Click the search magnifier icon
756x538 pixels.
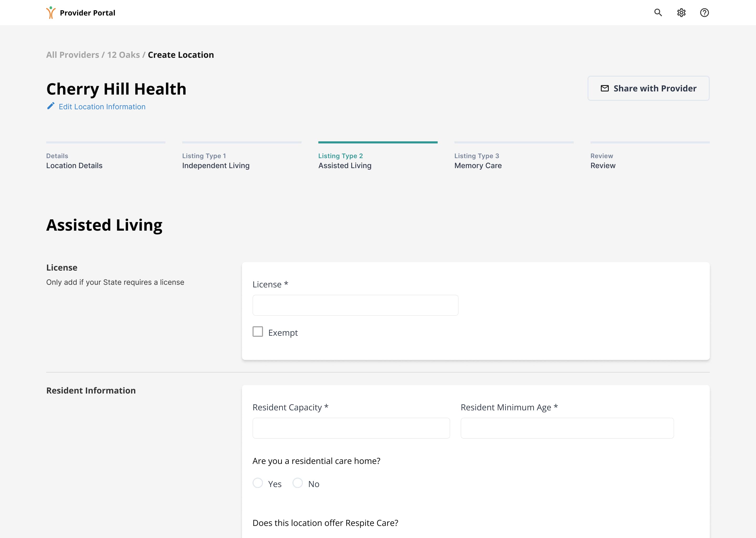tap(658, 13)
